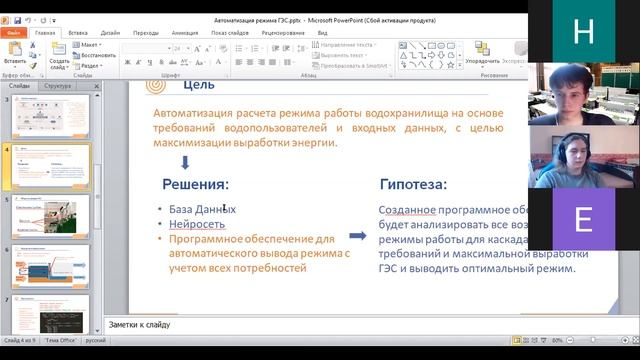Switch to Slide Sorter view in status bar
The image size is (640, 360).
click(526, 340)
